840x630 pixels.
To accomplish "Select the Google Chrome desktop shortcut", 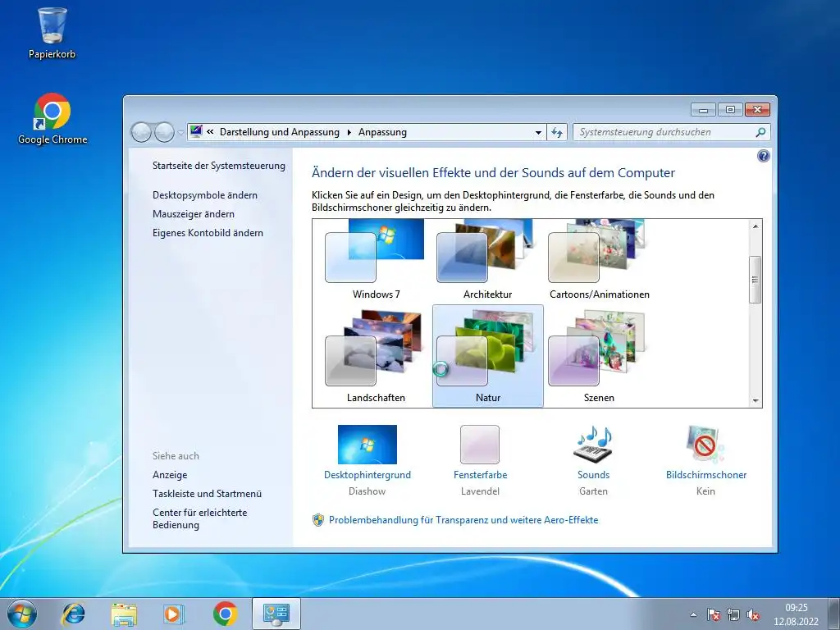I will [52, 119].
